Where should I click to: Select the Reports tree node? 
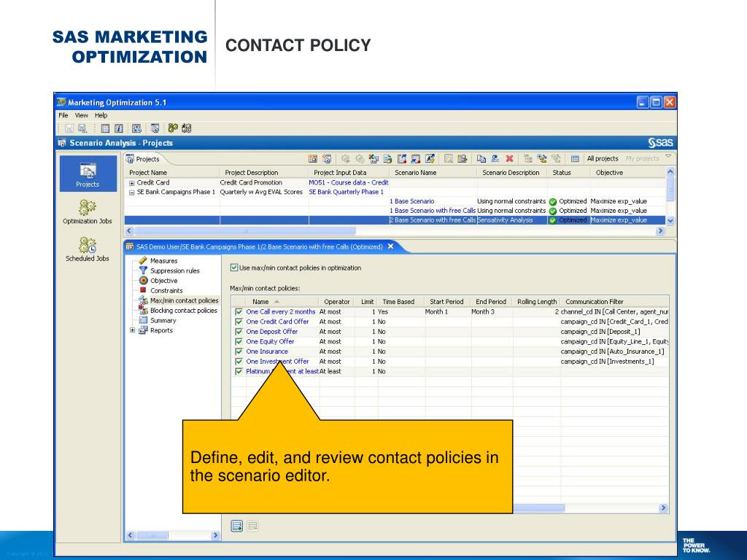pos(161,330)
